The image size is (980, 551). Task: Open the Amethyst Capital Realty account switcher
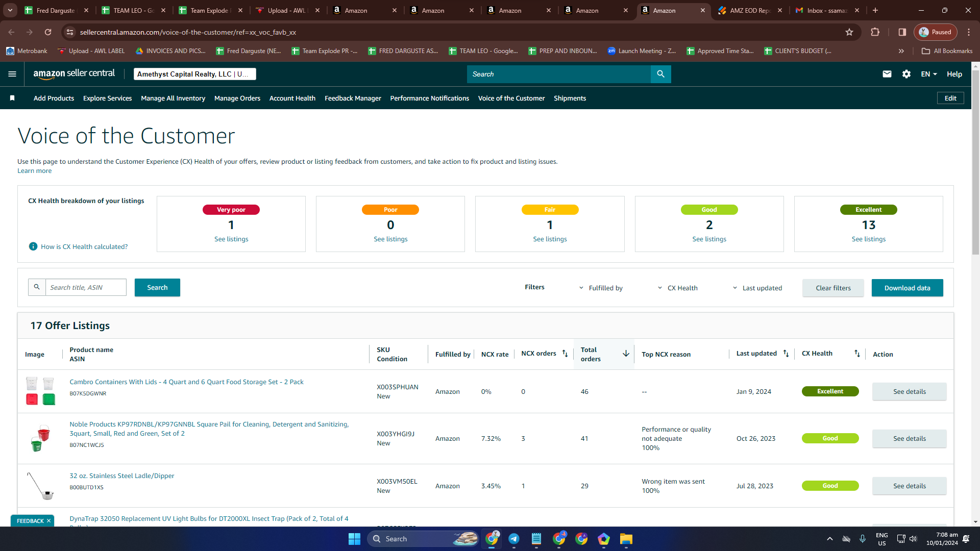pyautogui.click(x=194, y=74)
